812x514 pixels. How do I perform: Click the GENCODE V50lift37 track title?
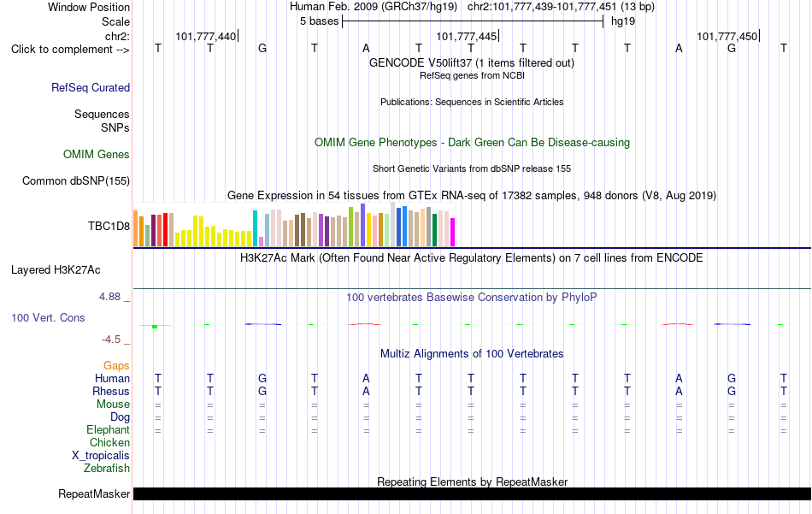(x=471, y=62)
